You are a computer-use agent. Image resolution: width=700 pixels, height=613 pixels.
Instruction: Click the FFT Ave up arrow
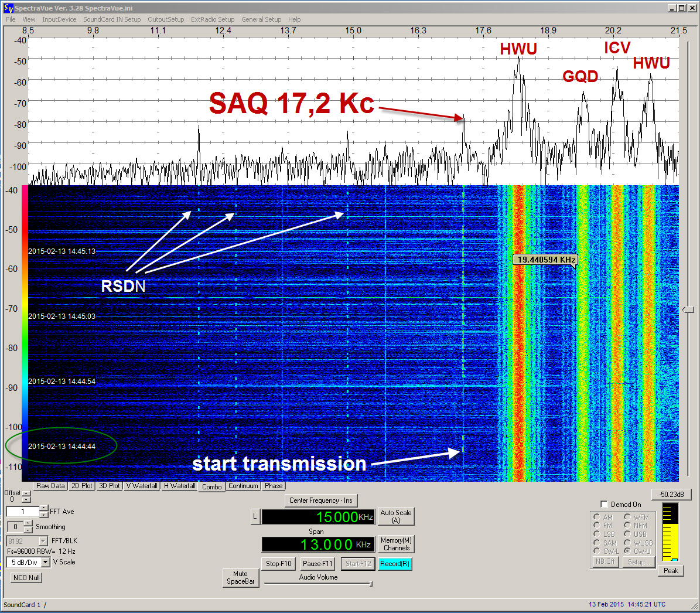coord(44,509)
